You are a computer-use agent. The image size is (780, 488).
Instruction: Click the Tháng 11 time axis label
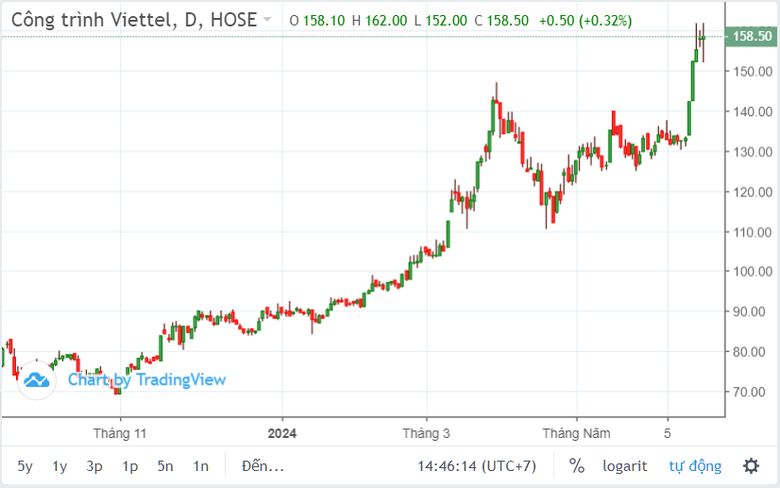pos(120,434)
